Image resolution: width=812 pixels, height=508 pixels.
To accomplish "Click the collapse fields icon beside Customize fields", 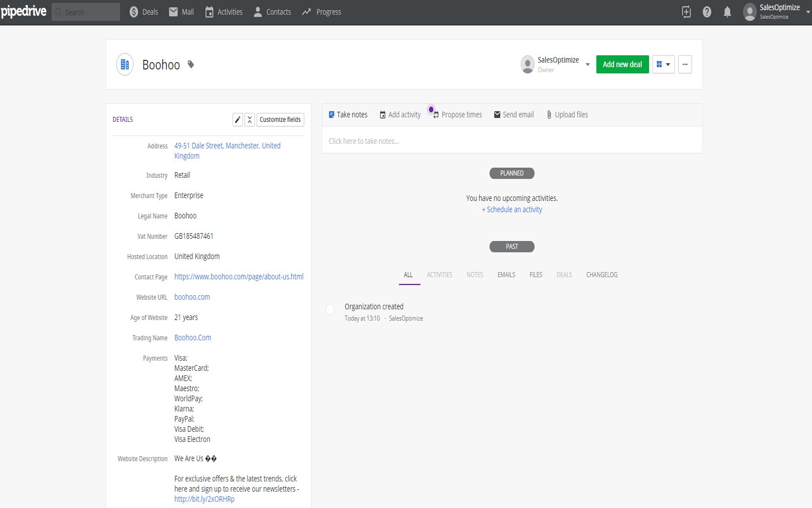I will pyautogui.click(x=250, y=120).
